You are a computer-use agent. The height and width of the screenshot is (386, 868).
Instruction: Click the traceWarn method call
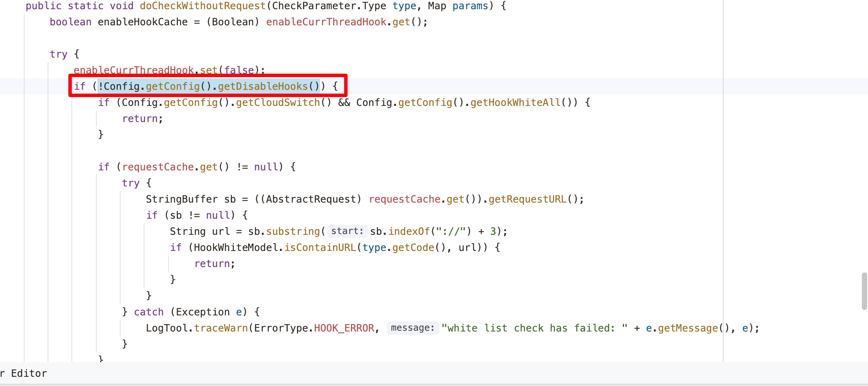click(x=221, y=328)
